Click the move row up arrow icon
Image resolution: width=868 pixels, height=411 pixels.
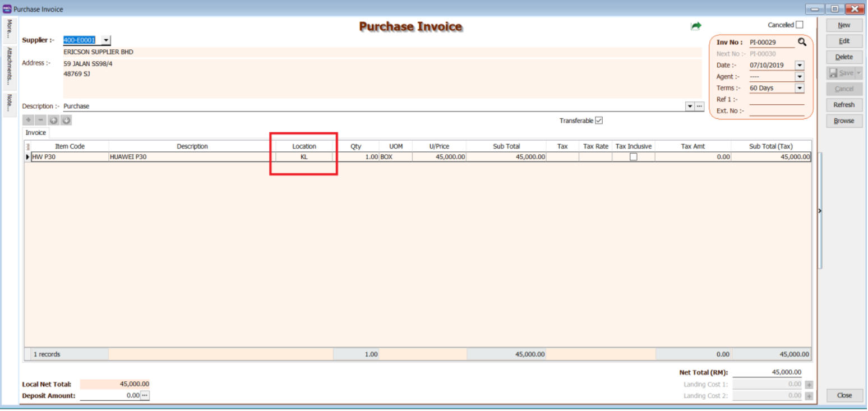coord(54,121)
